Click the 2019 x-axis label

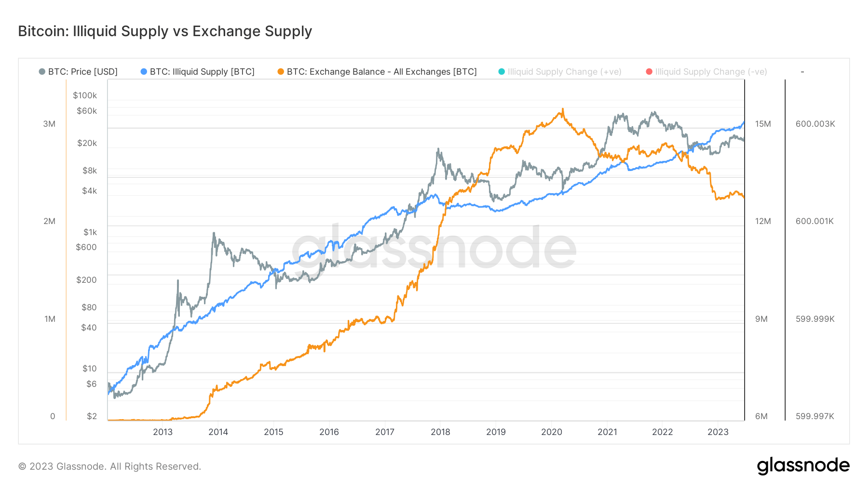pyautogui.click(x=496, y=432)
